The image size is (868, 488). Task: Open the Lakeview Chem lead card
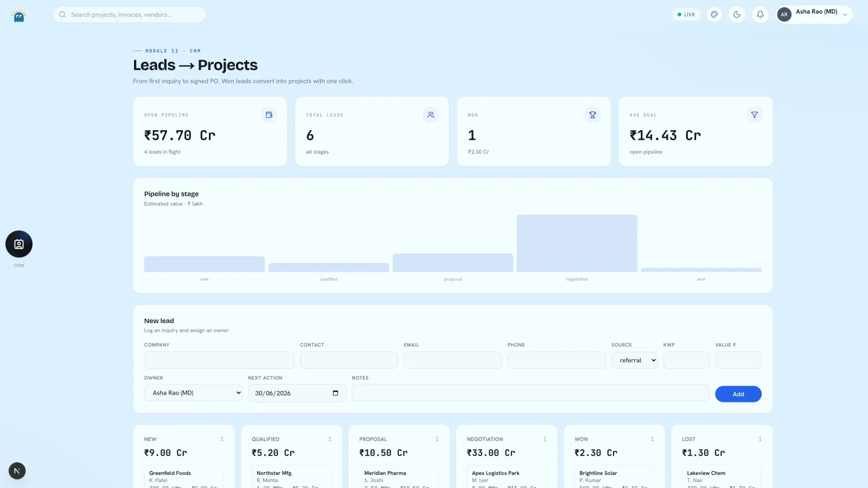coord(722,477)
